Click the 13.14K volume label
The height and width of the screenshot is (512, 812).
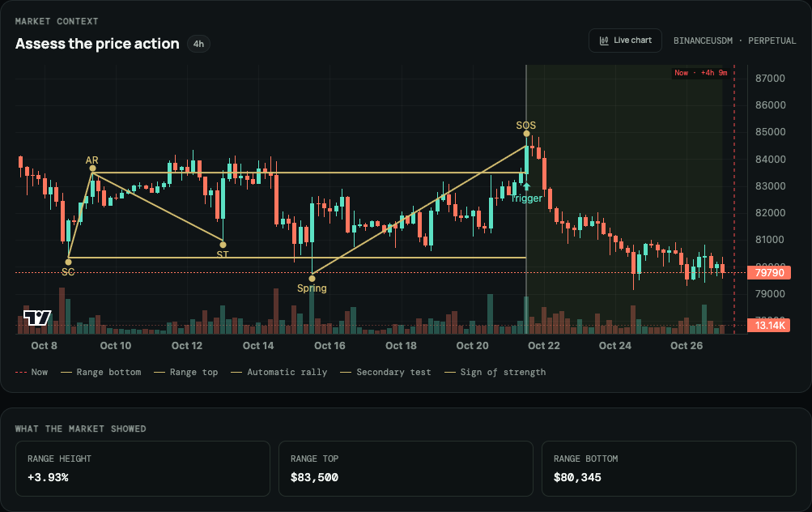click(769, 326)
